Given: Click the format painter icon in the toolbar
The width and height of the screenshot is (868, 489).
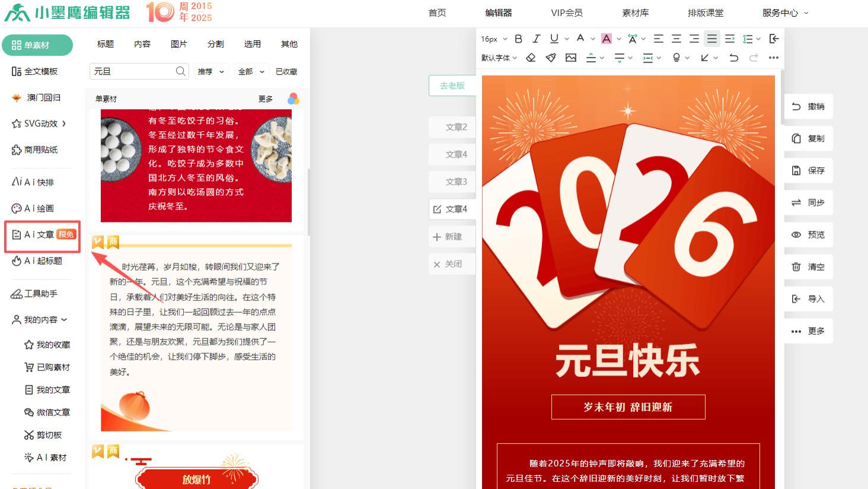Looking at the screenshot, I should (551, 58).
